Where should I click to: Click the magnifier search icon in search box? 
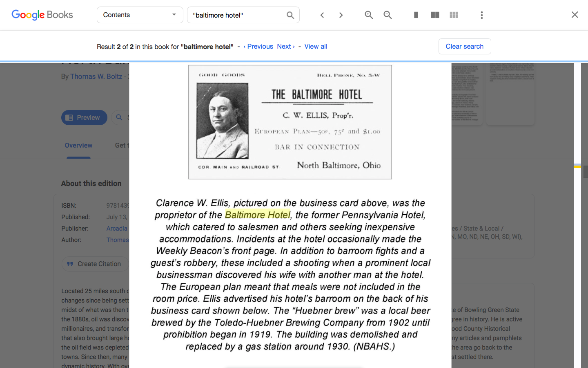pyautogui.click(x=290, y=15)
